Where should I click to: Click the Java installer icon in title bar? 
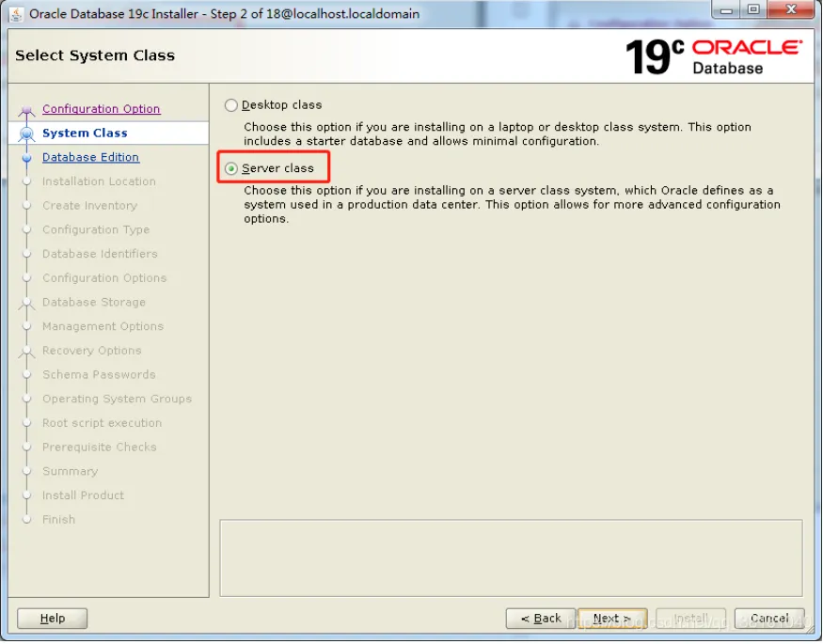point(16,14)
